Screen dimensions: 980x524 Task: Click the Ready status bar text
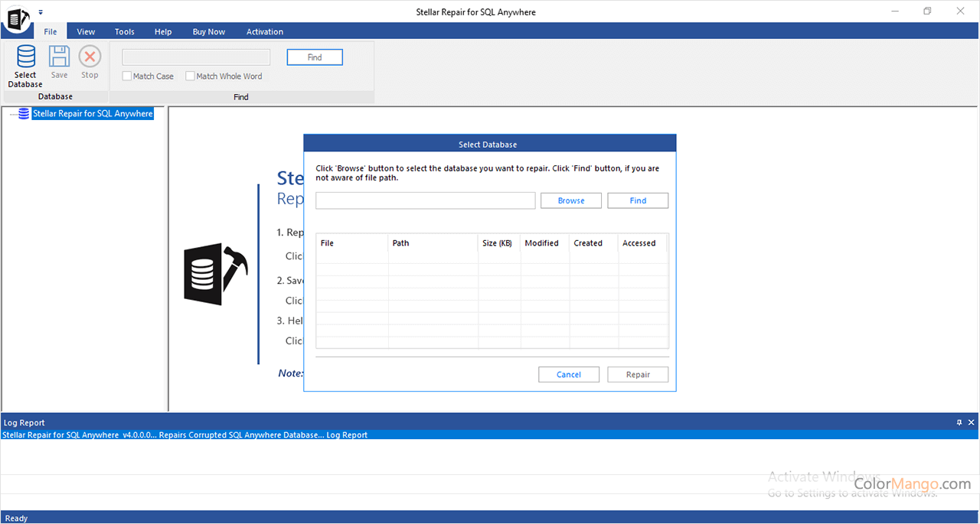16,518
